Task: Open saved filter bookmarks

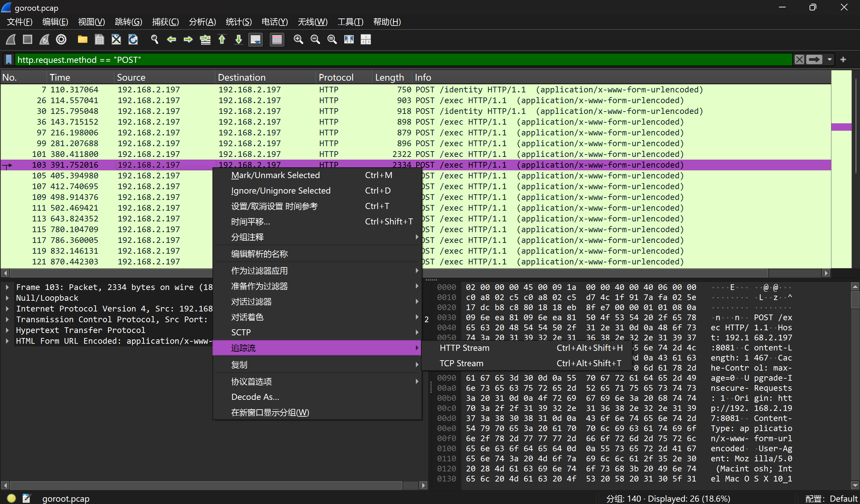Action: pos(9,60)
